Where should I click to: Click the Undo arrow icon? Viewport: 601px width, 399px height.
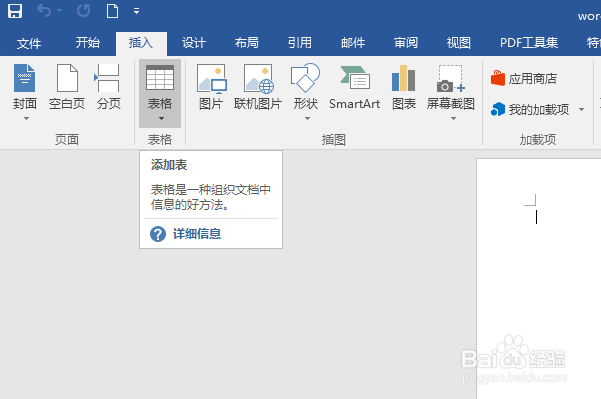coord(44,11)
